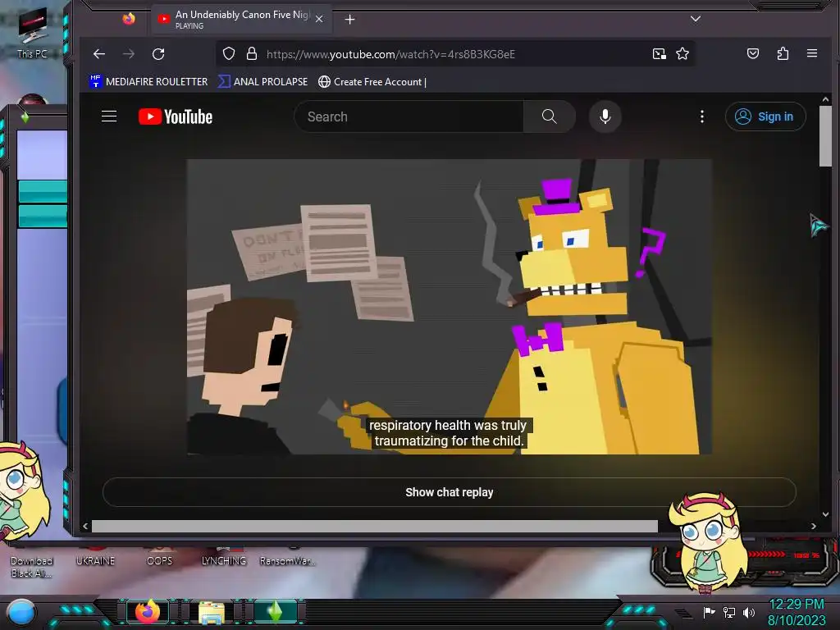The height and width of the screenshot is (630, 840).
Task: Click the horizontal scrollbar left arrow
Action: click(x=85, y=526)
